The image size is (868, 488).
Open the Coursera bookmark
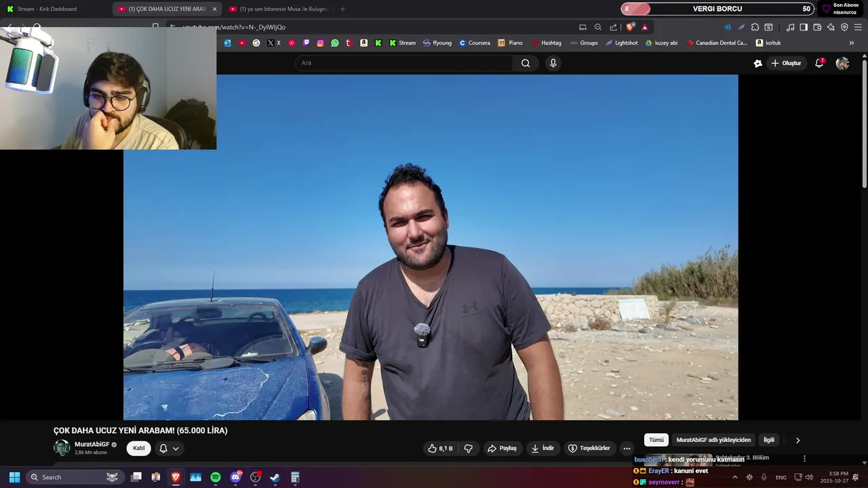tap(475, 43)
